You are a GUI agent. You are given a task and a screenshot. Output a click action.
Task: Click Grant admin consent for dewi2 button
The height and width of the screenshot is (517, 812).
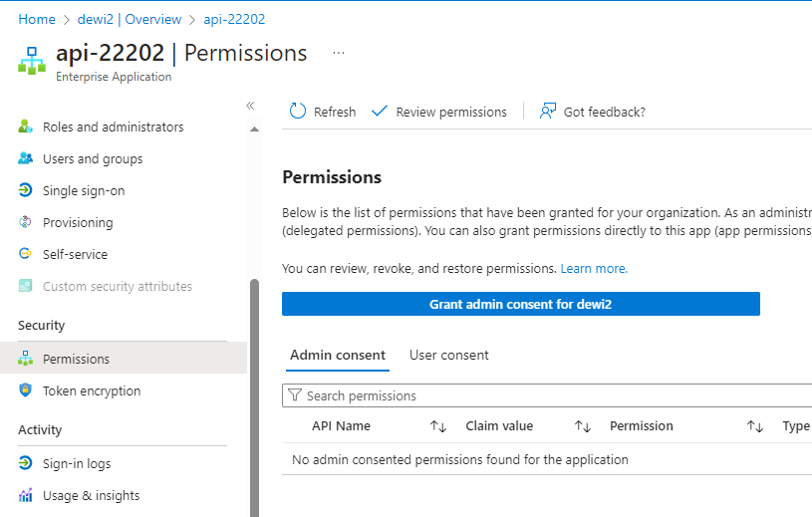coord(521,304)
